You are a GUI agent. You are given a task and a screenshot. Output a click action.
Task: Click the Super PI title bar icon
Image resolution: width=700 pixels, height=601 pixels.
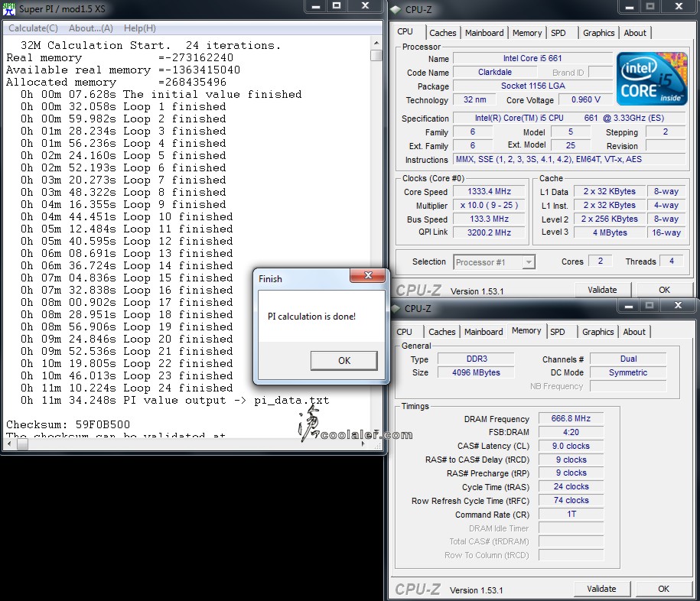(x=9, y=8)
